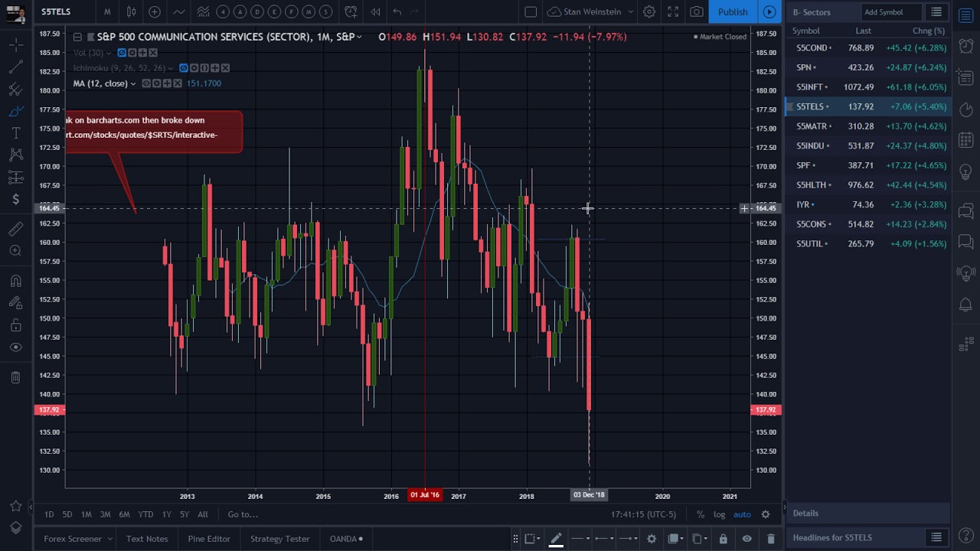
Task: Toggle logarithmic scale
Action: point(720,514)
